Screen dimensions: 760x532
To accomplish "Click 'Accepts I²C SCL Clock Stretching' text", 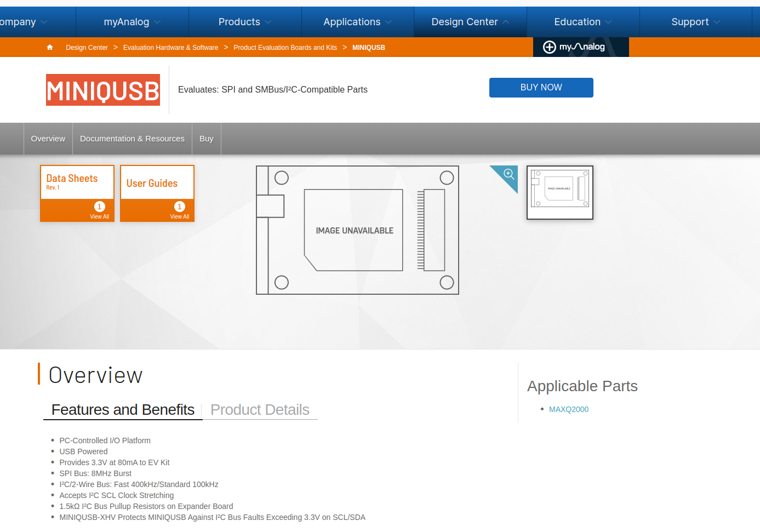I will 117,495.
